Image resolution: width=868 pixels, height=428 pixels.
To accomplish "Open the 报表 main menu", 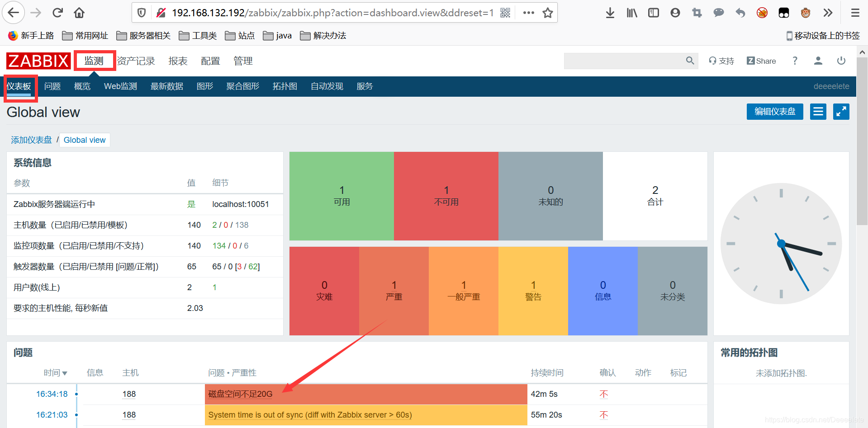I will [178, 61].
